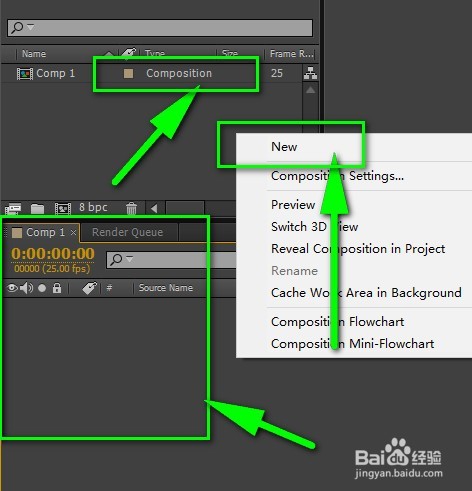Sort by the Size column header
Viewport: 472px width, 491px height.
tap(230, 54)
